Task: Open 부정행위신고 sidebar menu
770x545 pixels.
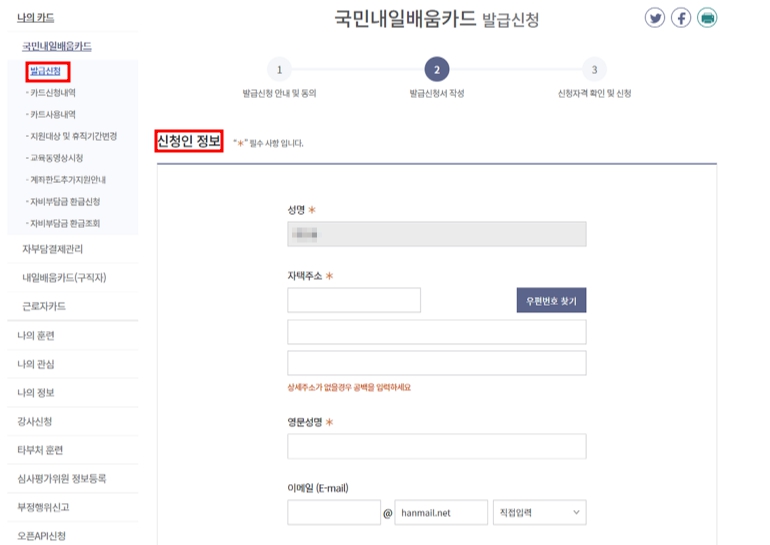Action: click(43, 507)
